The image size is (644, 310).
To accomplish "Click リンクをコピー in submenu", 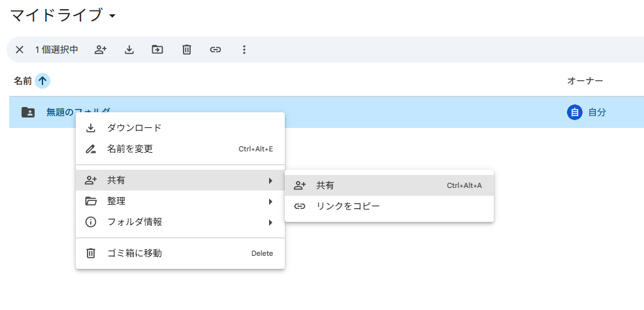I will 389,206.
